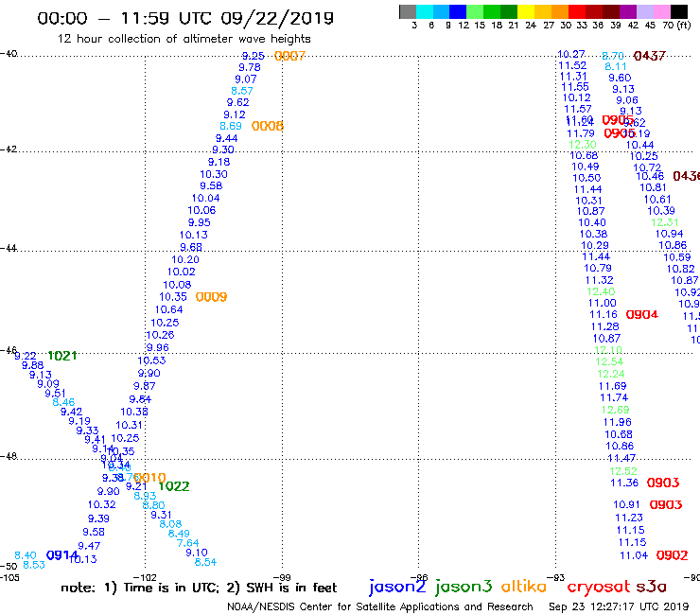Click the '11.96' wave height value
Screen dimensions: 700x615
(618, 422)
